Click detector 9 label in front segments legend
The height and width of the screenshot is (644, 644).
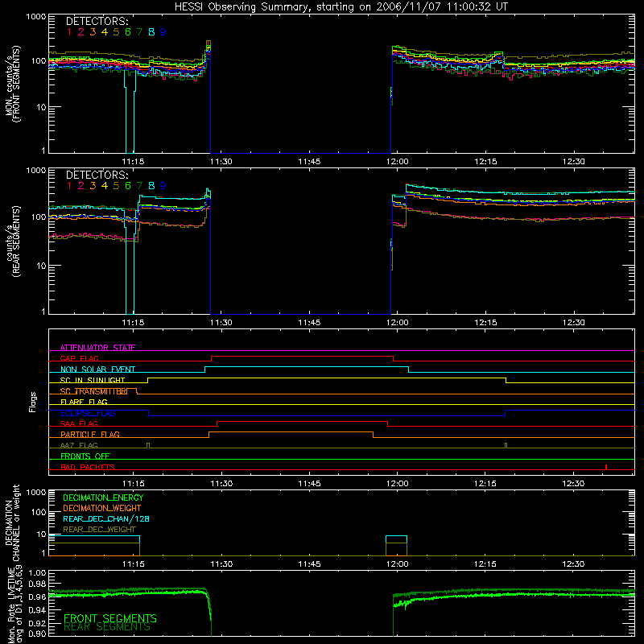(163, 32)
